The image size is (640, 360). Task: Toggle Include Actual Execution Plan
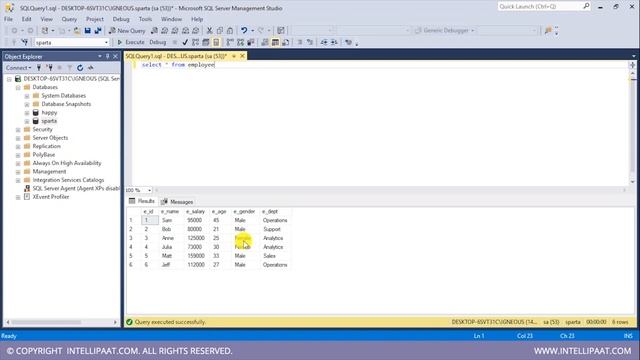click(x=230, y=42)
